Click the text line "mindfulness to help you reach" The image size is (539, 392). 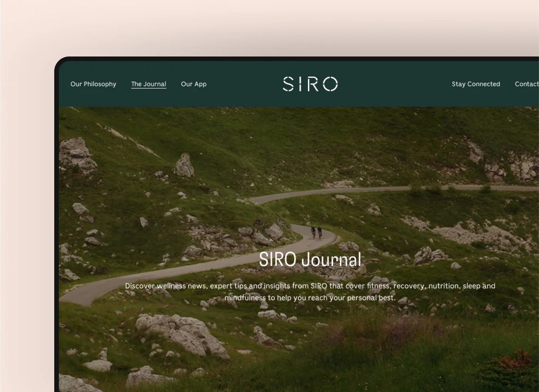click(310, 298)
